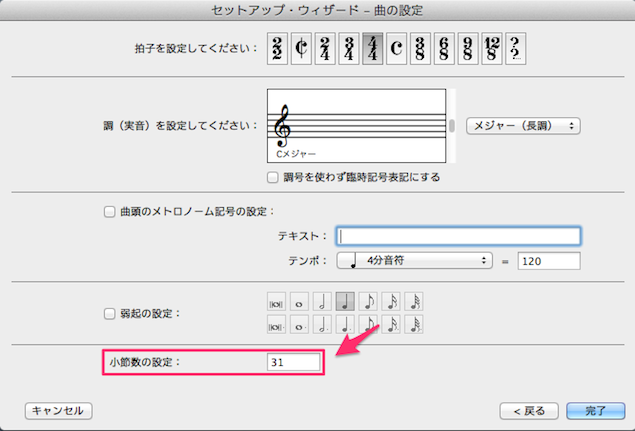Open the メジャー（長調） mode dropdown

(523, 126)
